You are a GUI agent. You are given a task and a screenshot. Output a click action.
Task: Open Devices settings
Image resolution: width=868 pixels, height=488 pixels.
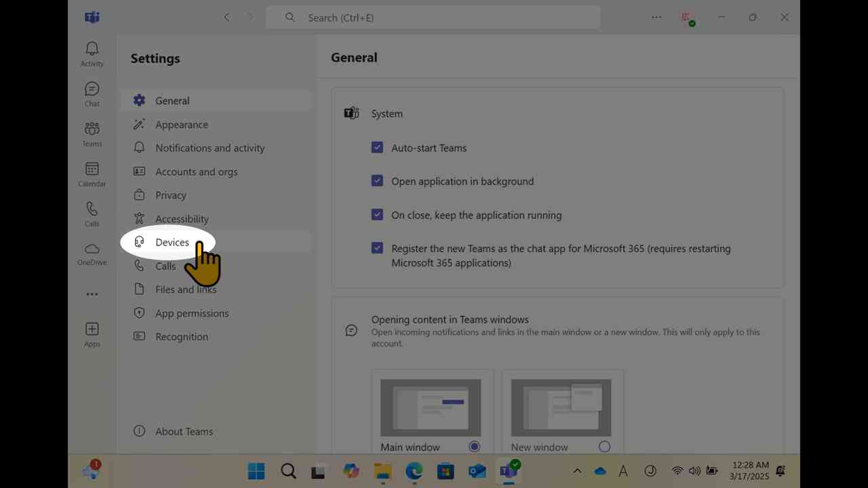point(216,242)
